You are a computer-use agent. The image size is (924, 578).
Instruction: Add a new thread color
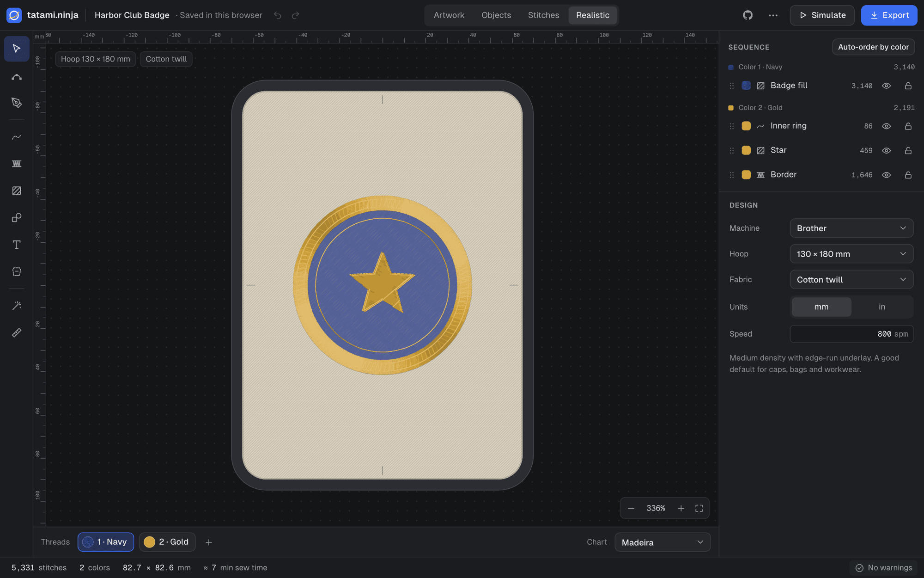pyautogui.click(x=209, y=542)
